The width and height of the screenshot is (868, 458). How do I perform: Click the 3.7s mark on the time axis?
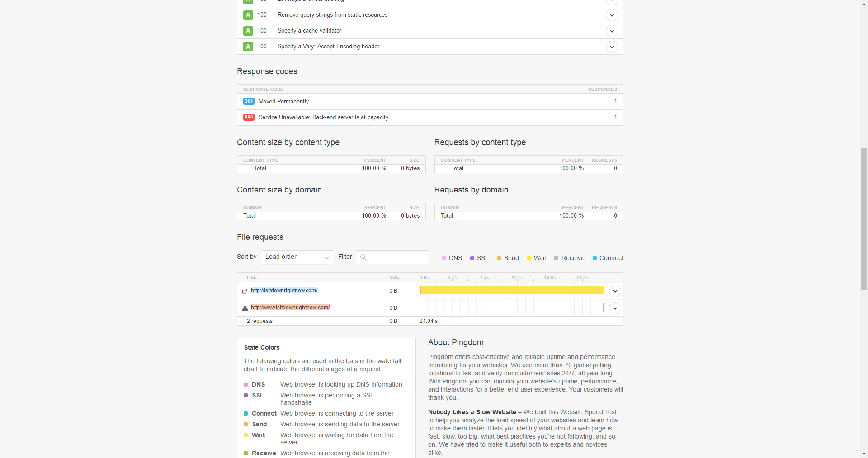click(x=452, y=278)
